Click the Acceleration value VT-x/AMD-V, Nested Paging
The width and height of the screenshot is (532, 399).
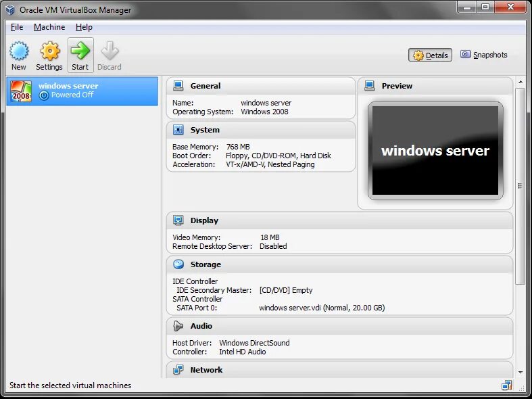pyautogui.click(x=270, y=164)
